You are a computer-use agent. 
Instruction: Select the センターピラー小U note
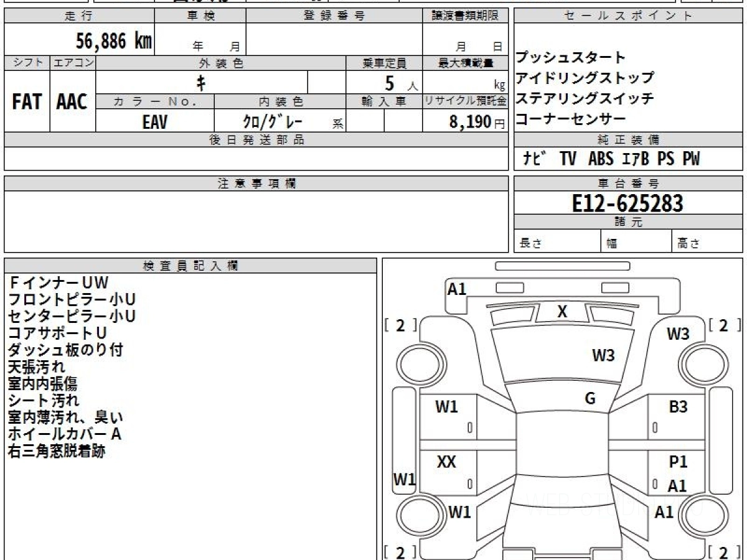(x=72, y=316)
